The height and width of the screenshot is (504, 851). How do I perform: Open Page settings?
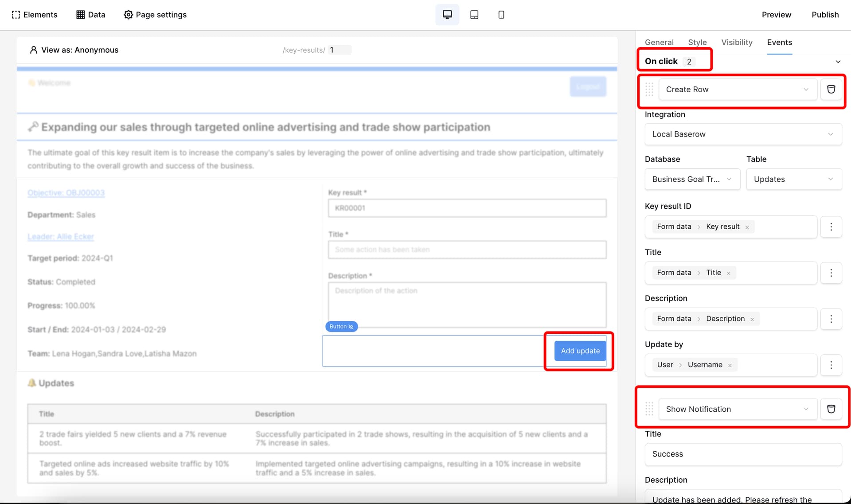(155, 15)
